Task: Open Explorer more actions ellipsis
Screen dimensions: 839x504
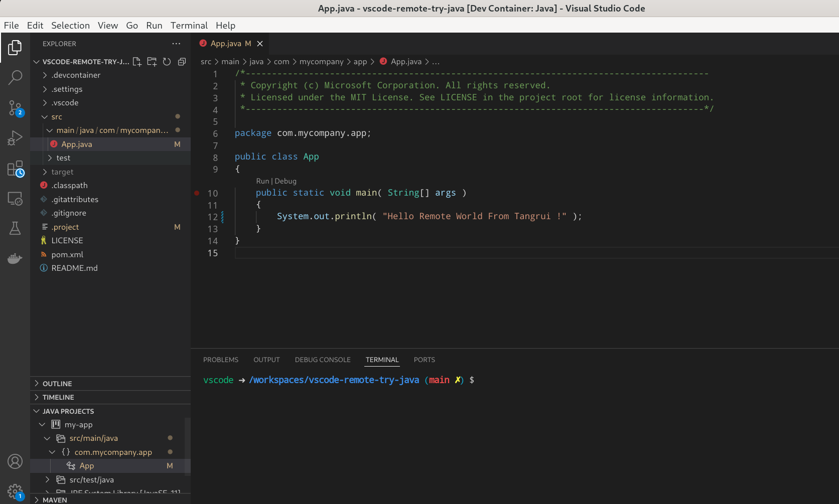Action: coord(176,44)
